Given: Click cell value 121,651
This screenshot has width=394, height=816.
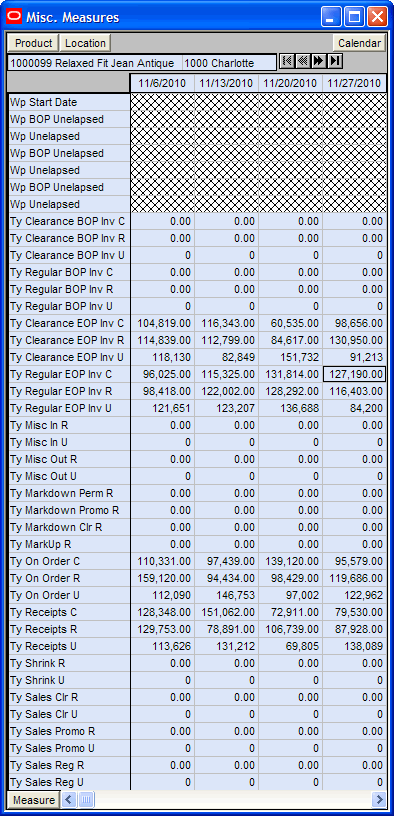Looking at the screenshot, I should pos(162,409).
